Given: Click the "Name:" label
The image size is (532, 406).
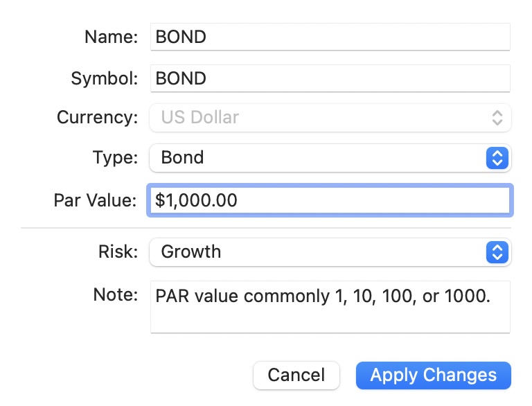Looking at the screenshot, I should [x=111, y=37].
